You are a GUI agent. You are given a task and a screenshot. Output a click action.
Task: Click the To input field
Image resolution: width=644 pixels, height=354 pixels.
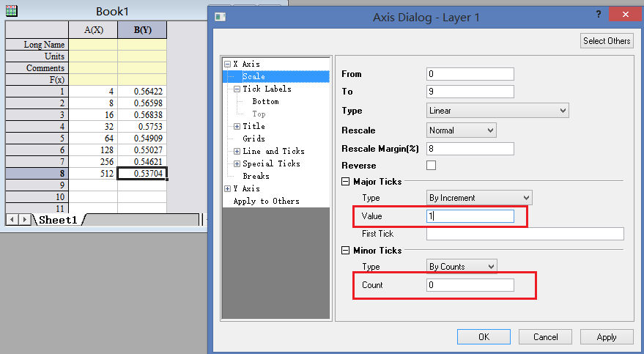tap(470, 91)
